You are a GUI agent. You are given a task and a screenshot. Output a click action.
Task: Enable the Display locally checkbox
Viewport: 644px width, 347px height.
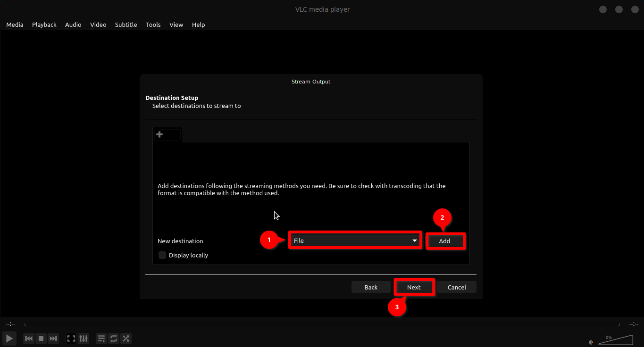(x=162, y=255)
